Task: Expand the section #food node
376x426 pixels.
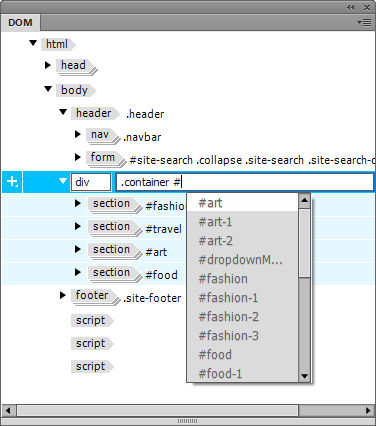Action: [x=78, y=272]
